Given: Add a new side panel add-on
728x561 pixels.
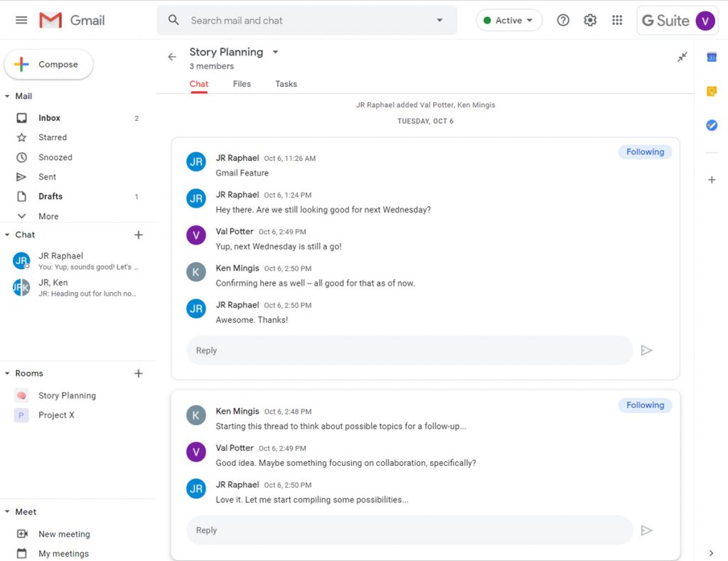Looking at the screenshot, I should 712,180.
